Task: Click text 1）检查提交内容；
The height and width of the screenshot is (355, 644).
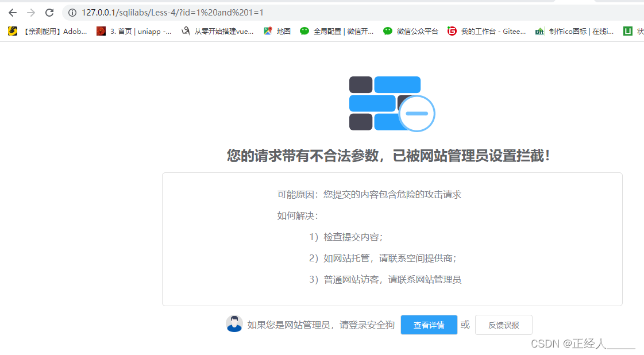Action: point(346,237)
